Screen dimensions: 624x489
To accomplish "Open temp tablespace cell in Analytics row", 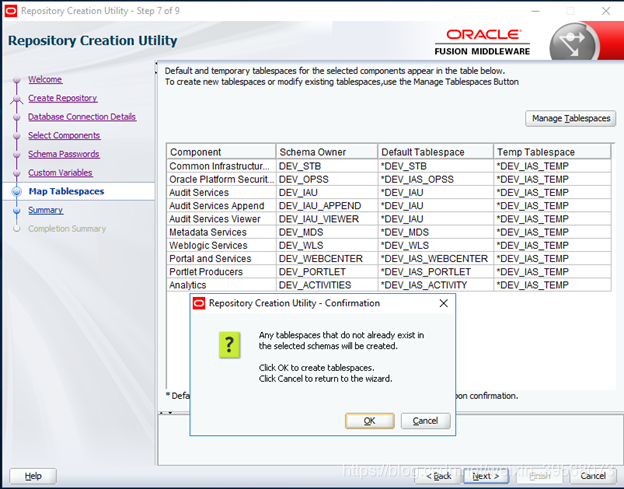I will [552, 285].
